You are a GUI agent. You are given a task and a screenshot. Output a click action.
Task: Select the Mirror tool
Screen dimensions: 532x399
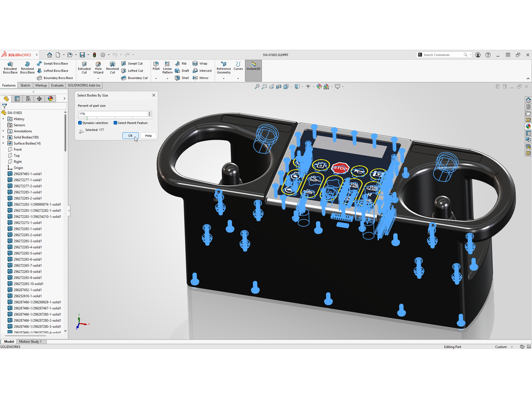200,78
